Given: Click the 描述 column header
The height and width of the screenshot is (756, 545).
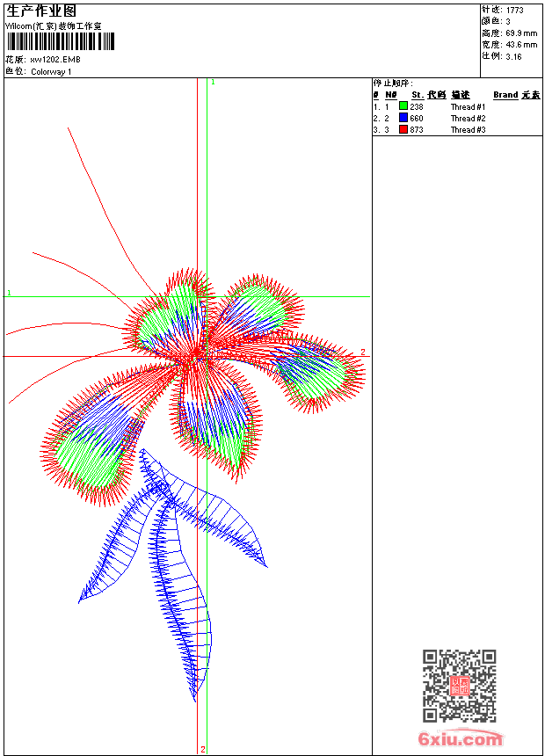Looking at the screenshot, I should point(461,95).
